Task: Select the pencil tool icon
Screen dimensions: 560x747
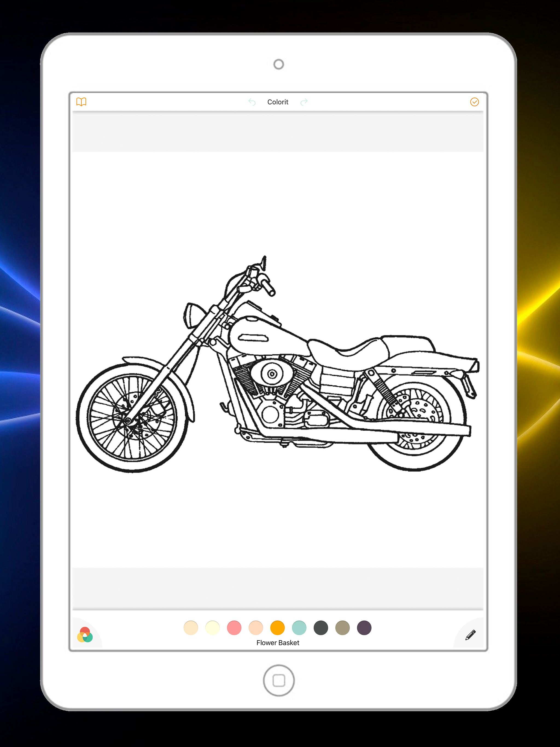Action: pos(471,635)
